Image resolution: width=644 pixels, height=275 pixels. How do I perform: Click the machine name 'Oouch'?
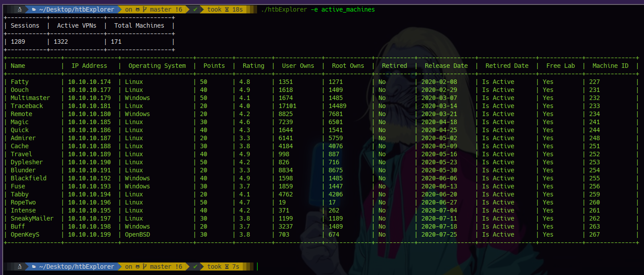click(x=20, y=90)
